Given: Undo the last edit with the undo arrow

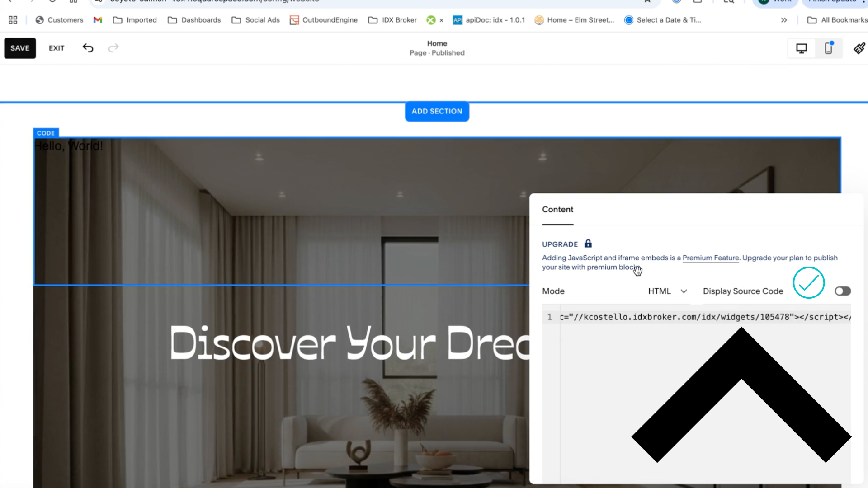Looking at the screenshot, I should 88,48.
